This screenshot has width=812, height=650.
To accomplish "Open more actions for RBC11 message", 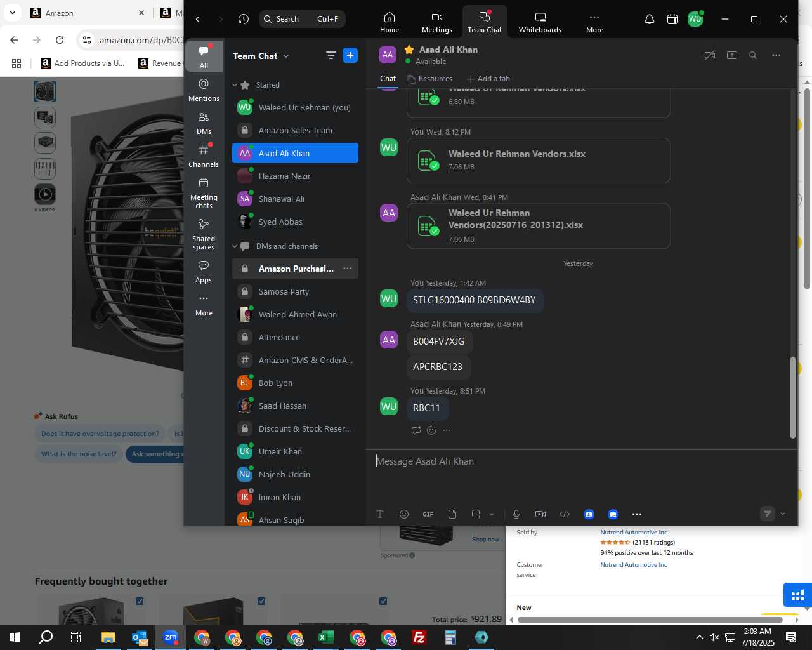I will click(x=447, y=430).
